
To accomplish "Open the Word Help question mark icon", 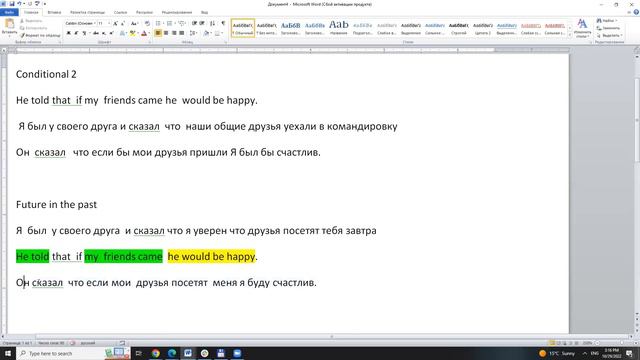I will tap(636, 12).
